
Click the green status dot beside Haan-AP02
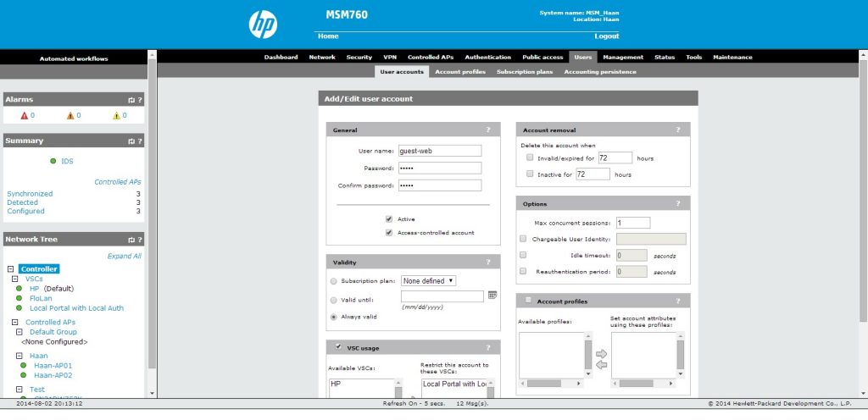click(23, 375)
